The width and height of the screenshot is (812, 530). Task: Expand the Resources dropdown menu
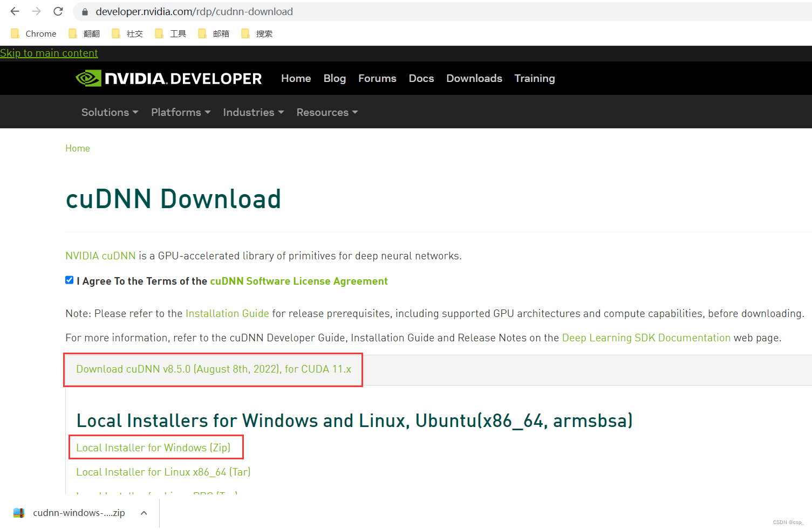[x=327, y=112]
